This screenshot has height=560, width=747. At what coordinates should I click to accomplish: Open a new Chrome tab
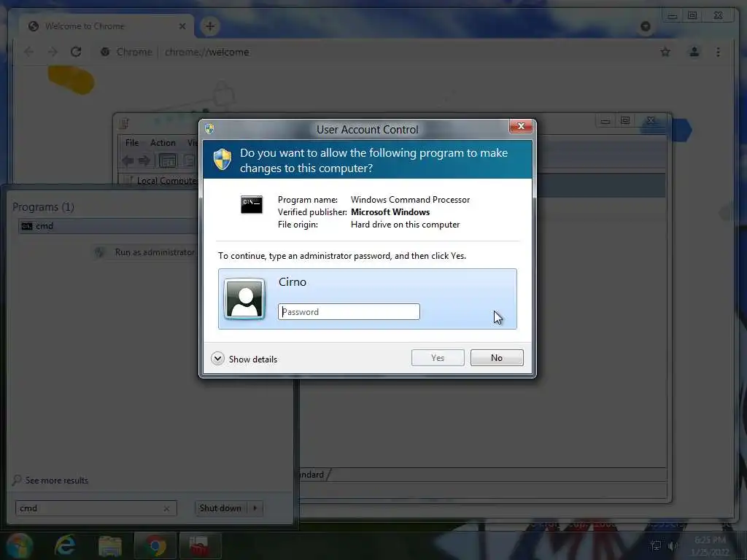(x=210, y=26)
